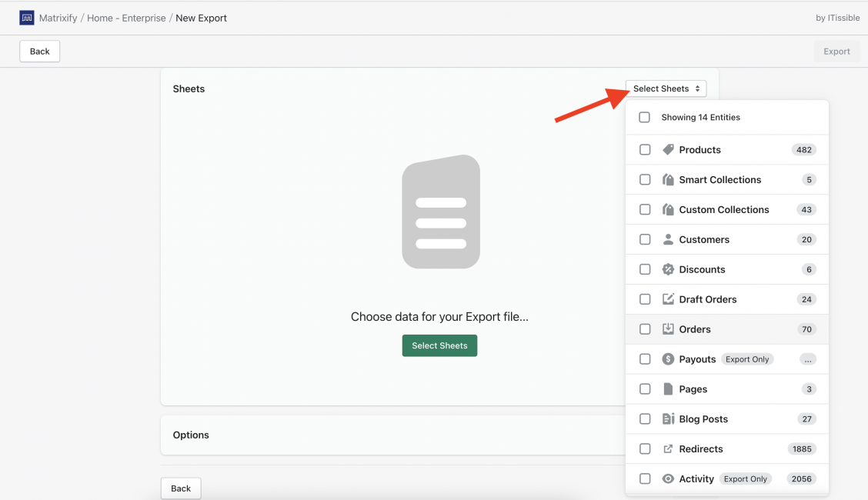Click the New Export breadcrumb

[201, 17]
